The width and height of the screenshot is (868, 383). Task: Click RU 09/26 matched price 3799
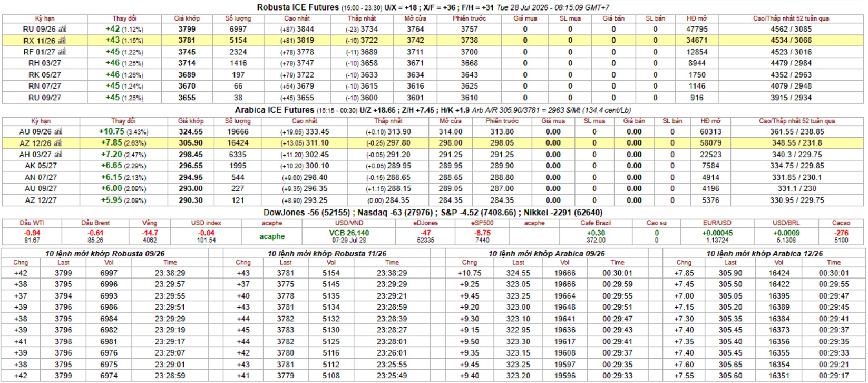[x=187, y=29]
